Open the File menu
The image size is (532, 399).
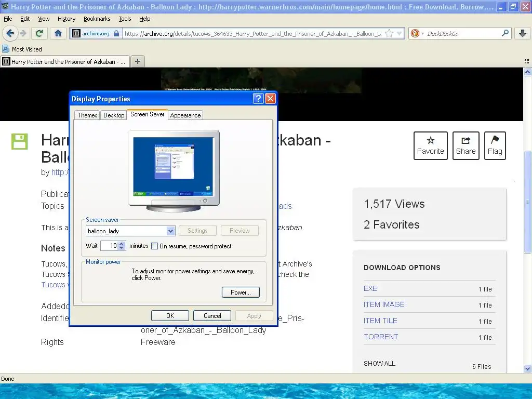pyautogui.click(x=8, y=19)
